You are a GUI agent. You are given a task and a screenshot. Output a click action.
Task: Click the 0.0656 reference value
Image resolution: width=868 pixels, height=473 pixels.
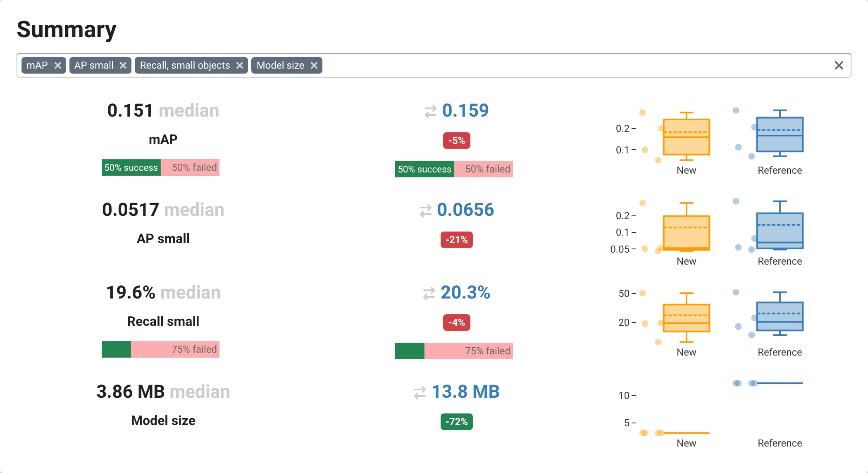pyautogui.click(x=465, y=210)
